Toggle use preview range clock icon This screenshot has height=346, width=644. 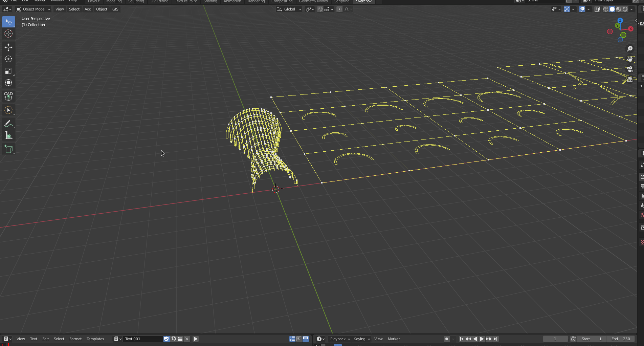pyautogui.click(x=573, y=339)
